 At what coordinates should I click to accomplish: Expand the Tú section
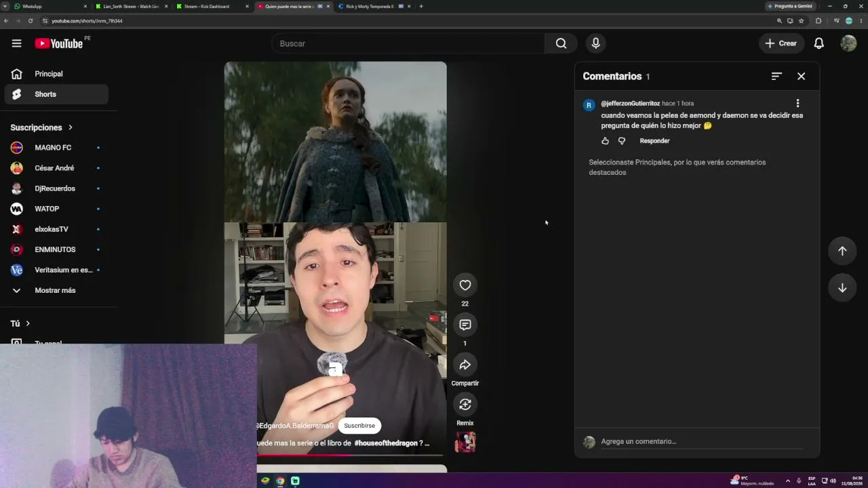pos(20,323)
